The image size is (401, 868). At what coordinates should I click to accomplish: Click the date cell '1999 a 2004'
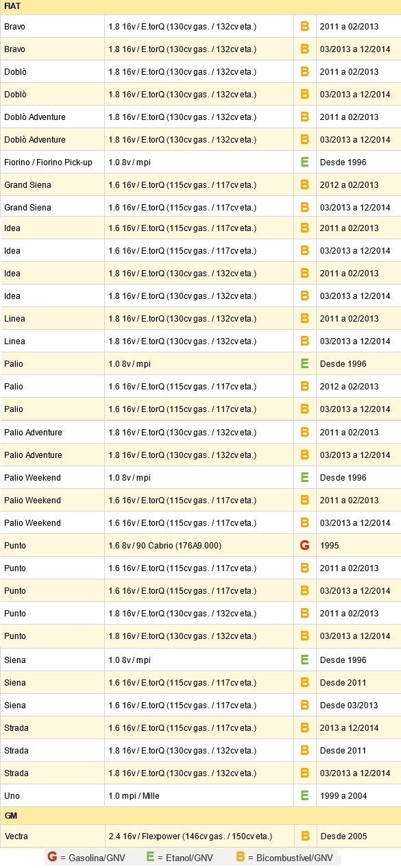[x=359, y=796]
